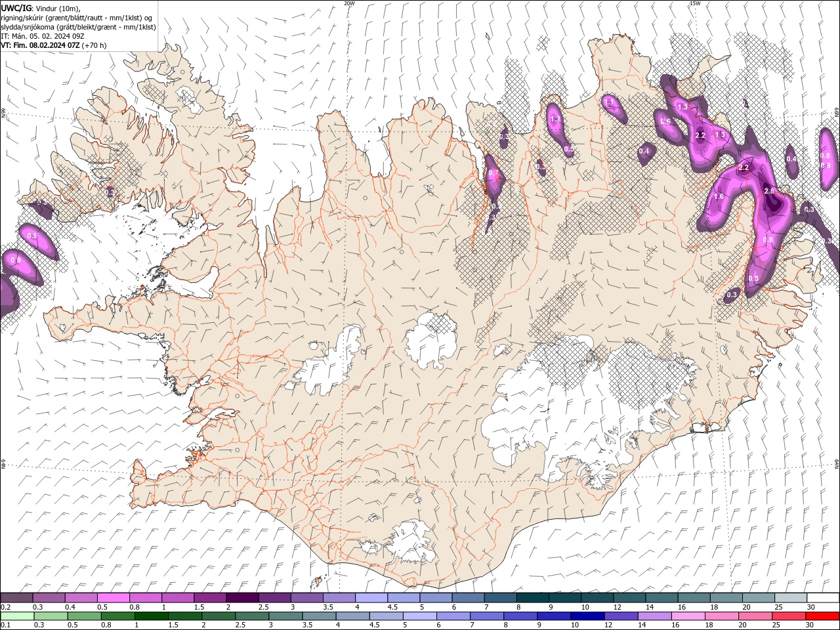Click the '0.1' label in the bottom legend row
This screenshot has width=840, height=630.
[x=5, y=625]
